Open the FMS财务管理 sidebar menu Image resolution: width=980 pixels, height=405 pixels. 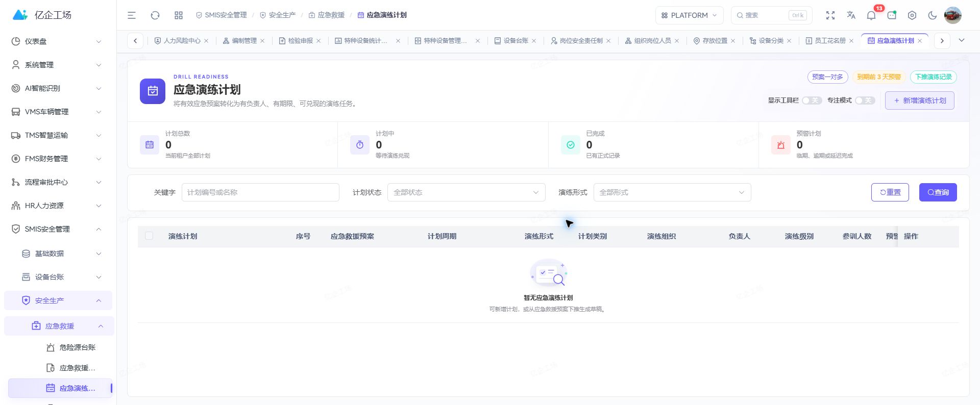58,159
